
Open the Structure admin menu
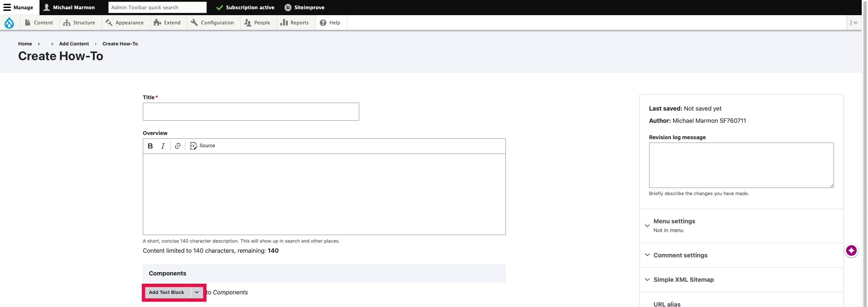coord(79,23)
